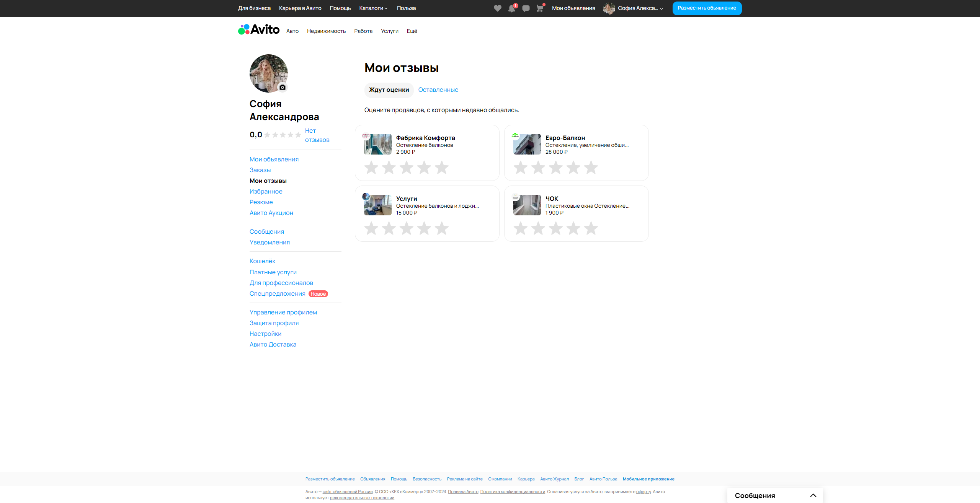
Task: Open Мои объявления in sidebar
Action: (x=274, y=159)
